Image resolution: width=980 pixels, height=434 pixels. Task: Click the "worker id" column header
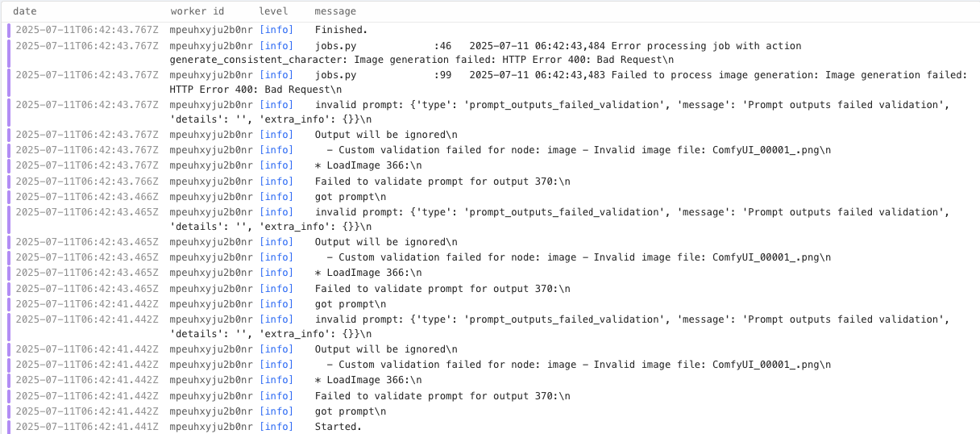[197, 11]
